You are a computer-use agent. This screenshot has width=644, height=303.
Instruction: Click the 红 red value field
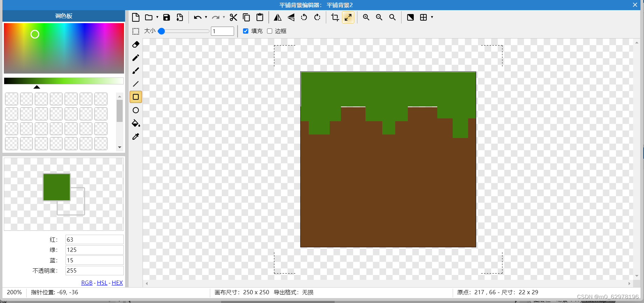click(95, 240)
